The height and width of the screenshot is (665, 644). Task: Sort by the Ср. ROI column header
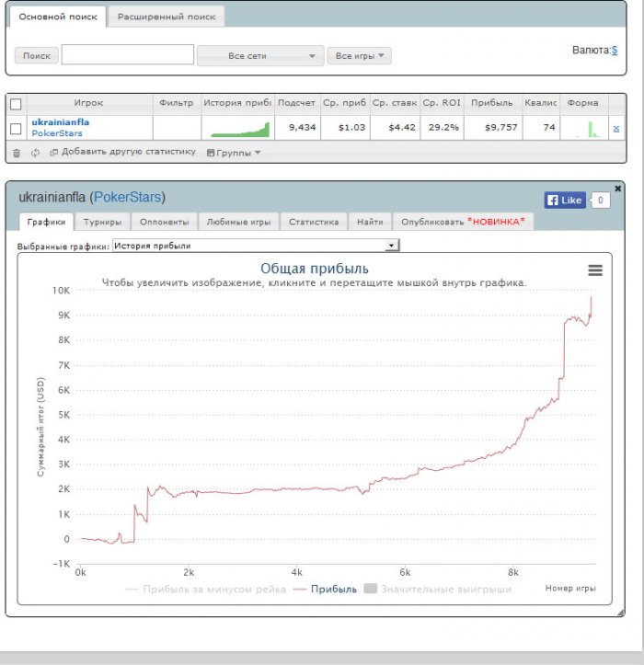442,103
